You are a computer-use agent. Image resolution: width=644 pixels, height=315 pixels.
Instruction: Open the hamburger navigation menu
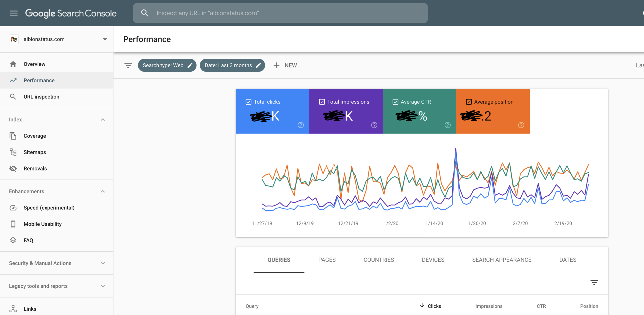14,13
